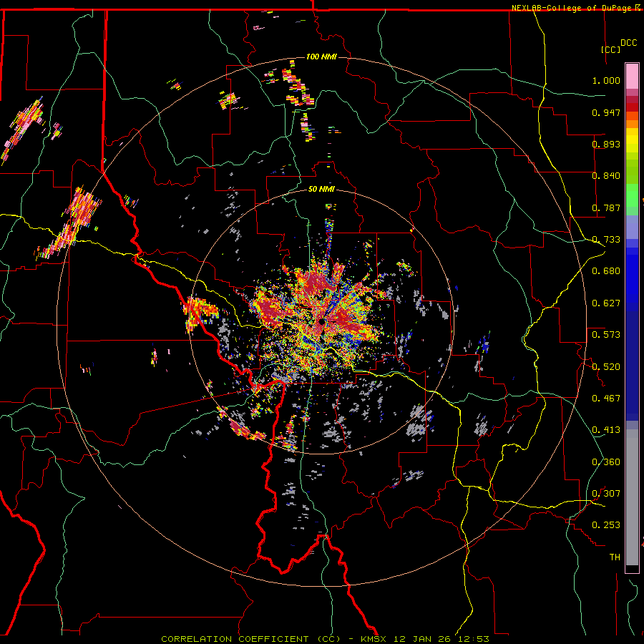Click the DCC product label
644x644 pixels.
tap(629, 43)
